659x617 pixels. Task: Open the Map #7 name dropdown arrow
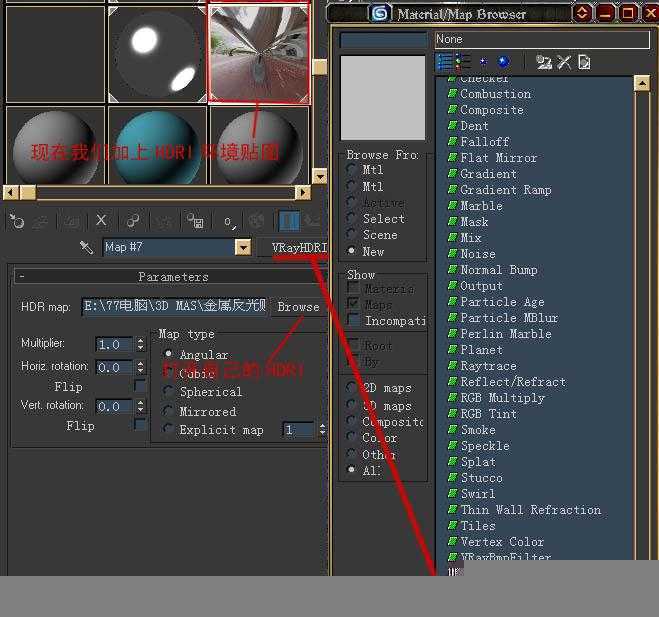coord(243,247)
